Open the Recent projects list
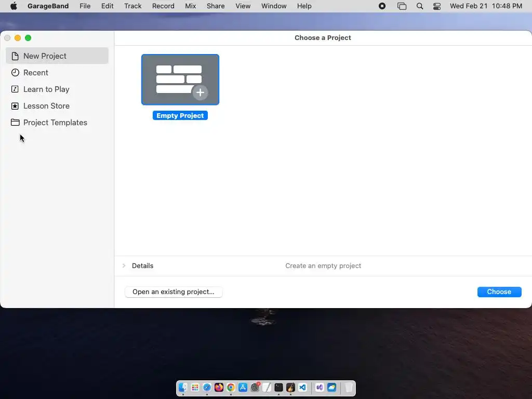 57,73
